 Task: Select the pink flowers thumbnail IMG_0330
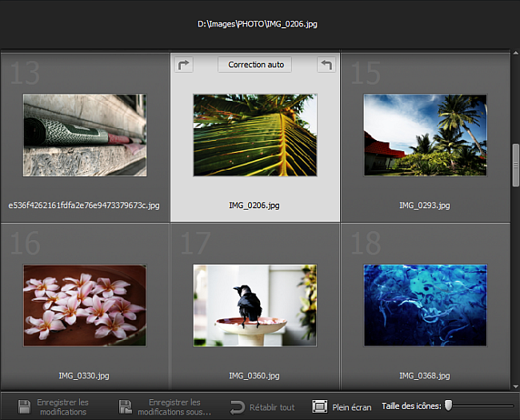click(85, 306)
